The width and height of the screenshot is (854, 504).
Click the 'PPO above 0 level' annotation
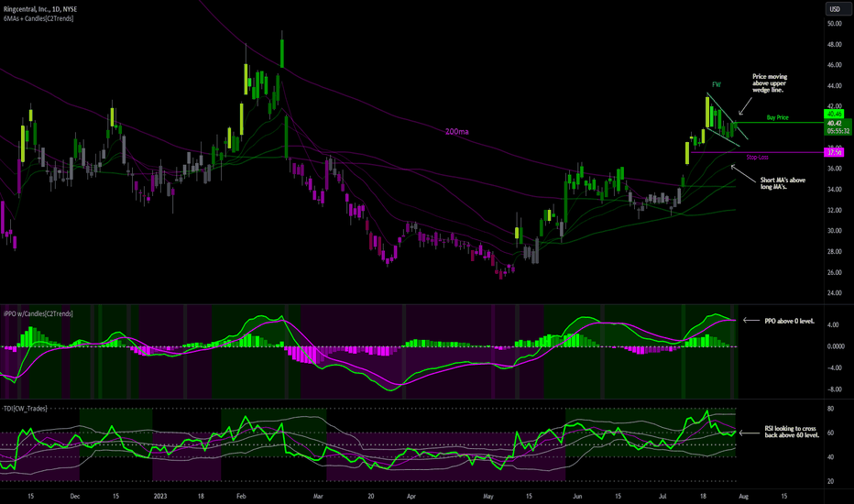point(789,321)
